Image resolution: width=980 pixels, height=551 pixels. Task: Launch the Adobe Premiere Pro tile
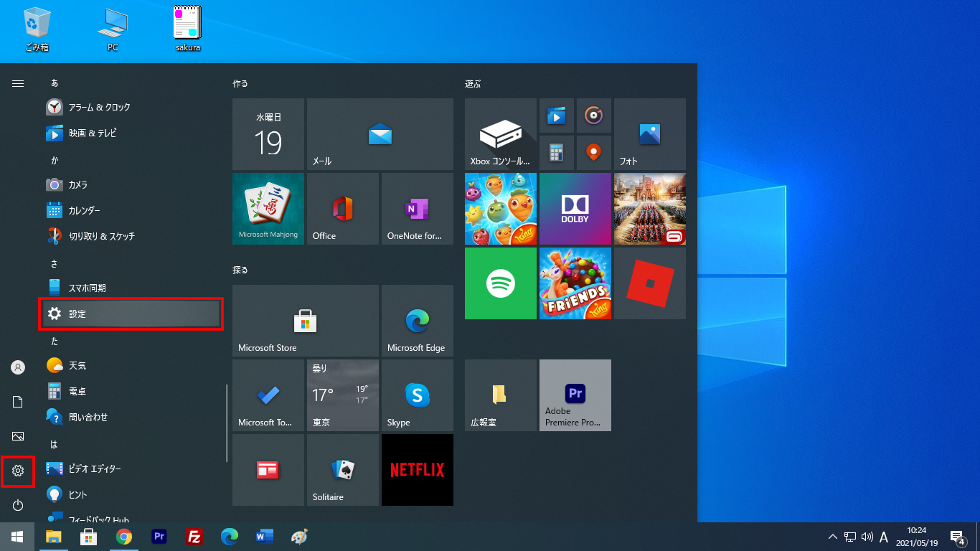pos(575,395)
